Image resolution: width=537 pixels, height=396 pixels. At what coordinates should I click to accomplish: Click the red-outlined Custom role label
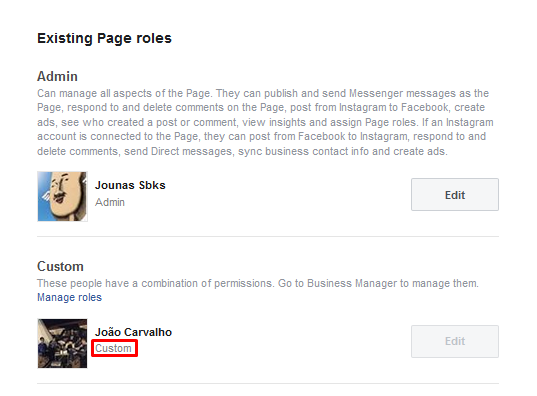[113, 348]
